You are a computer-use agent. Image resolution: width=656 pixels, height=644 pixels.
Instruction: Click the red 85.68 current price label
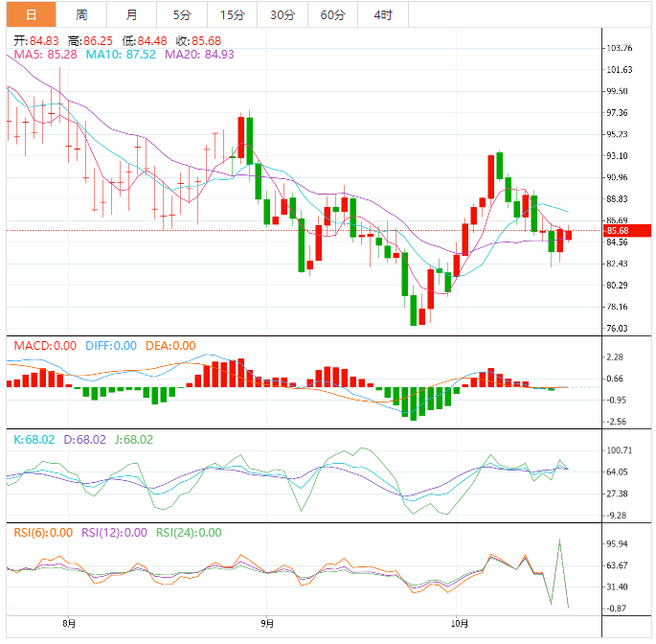coord(626,231)
